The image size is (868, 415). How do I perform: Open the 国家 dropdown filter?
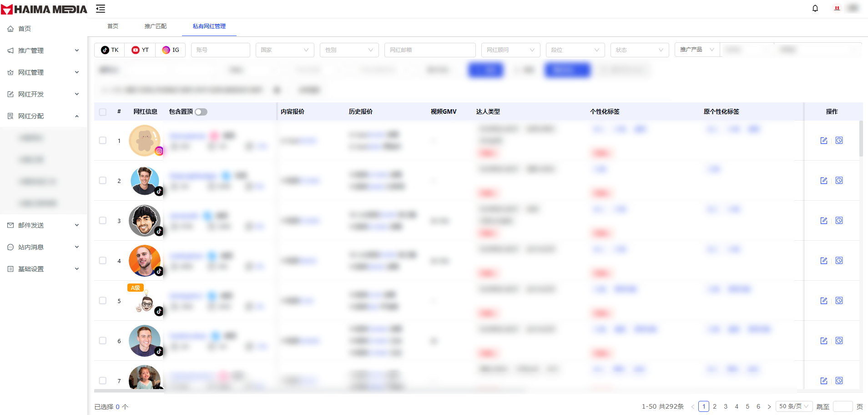tap(285, 50)
